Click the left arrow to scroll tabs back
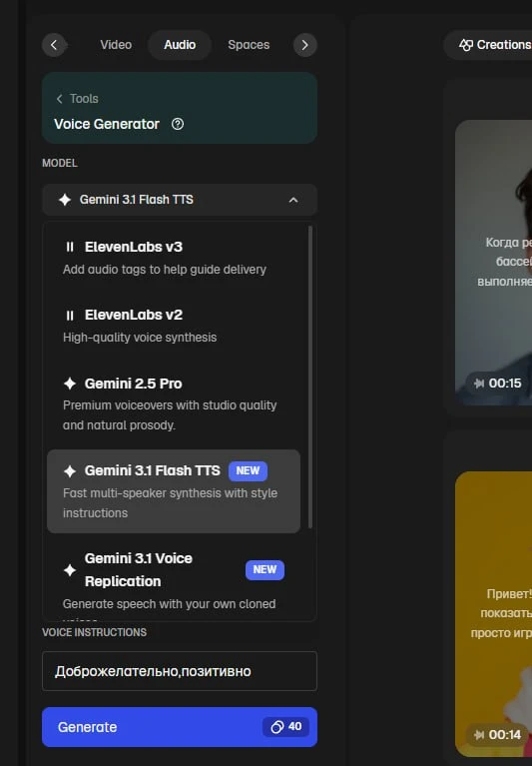 54,45
